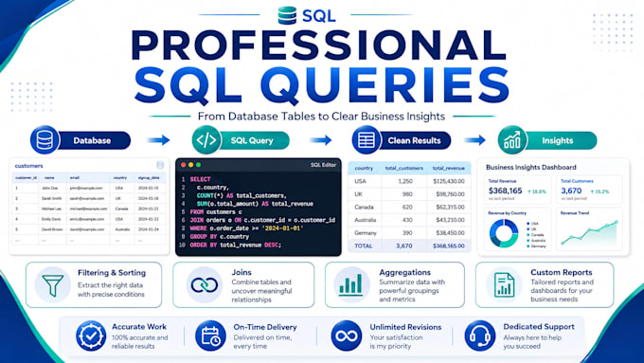Image resolution: width=644 pixels, height=363 pixels.
Task: Select the UK row in results table
Action: coord(409,194)
